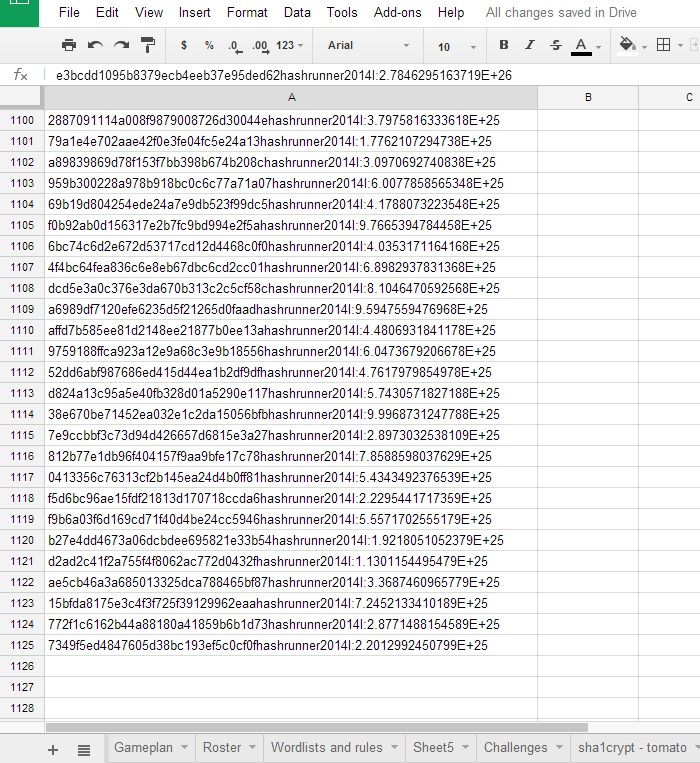Add a new sheet with plus icon
700x763 pixels.
53,749
